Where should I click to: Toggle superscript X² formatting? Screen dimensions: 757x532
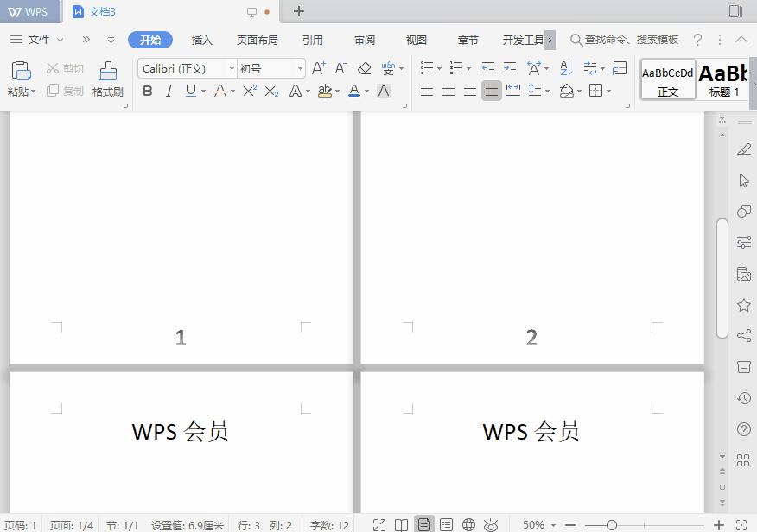tap(250, 91)
